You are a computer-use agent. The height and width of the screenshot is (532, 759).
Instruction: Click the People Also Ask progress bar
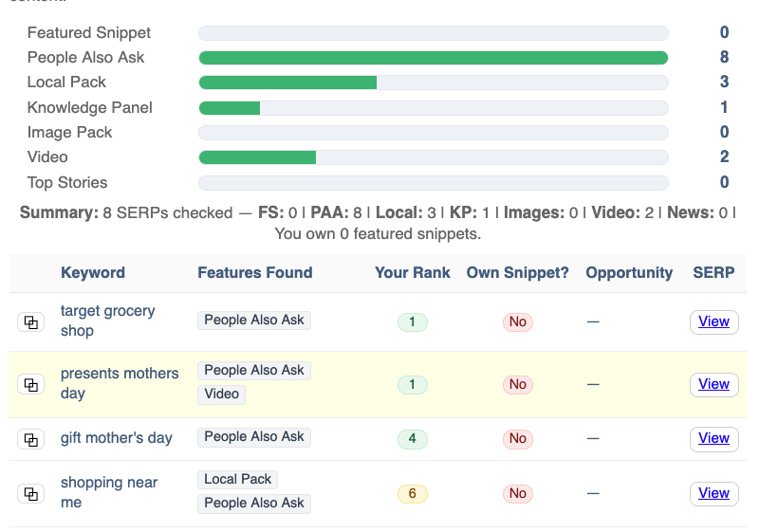click(x=433, y=58)
